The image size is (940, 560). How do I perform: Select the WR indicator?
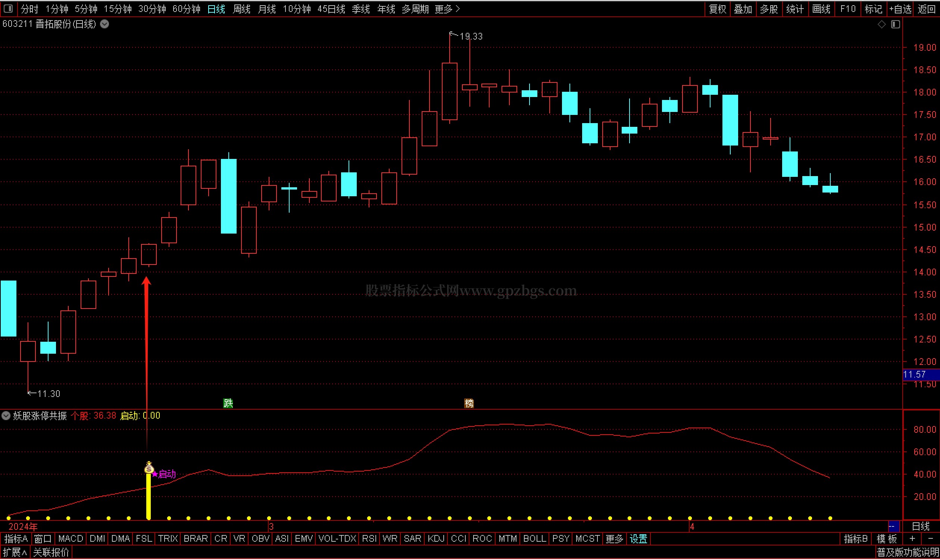click(390, 539)
